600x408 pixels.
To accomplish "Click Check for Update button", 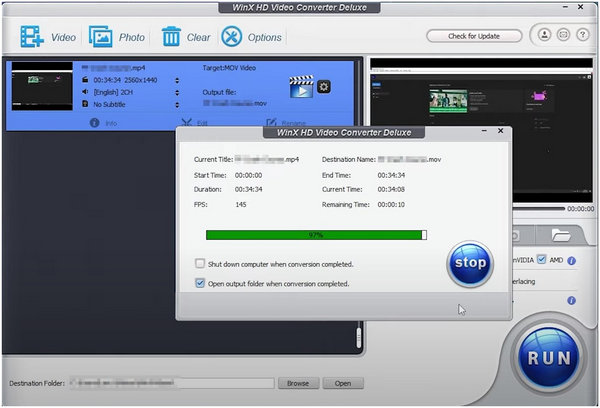I will (474, 36).
